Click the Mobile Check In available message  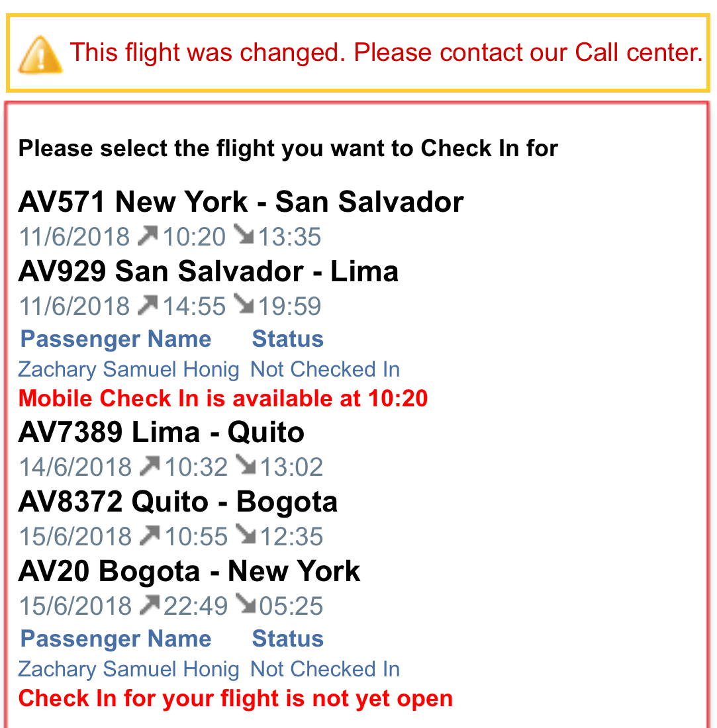223,398
